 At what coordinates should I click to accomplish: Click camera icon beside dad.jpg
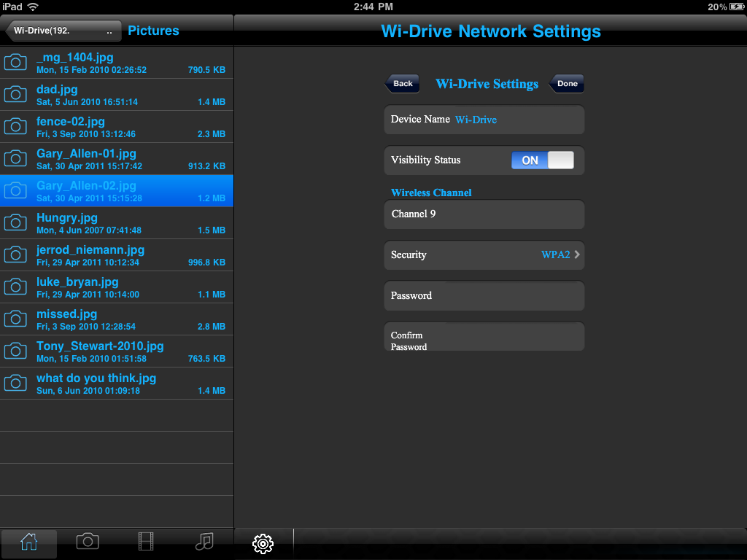tap(15, 94)
